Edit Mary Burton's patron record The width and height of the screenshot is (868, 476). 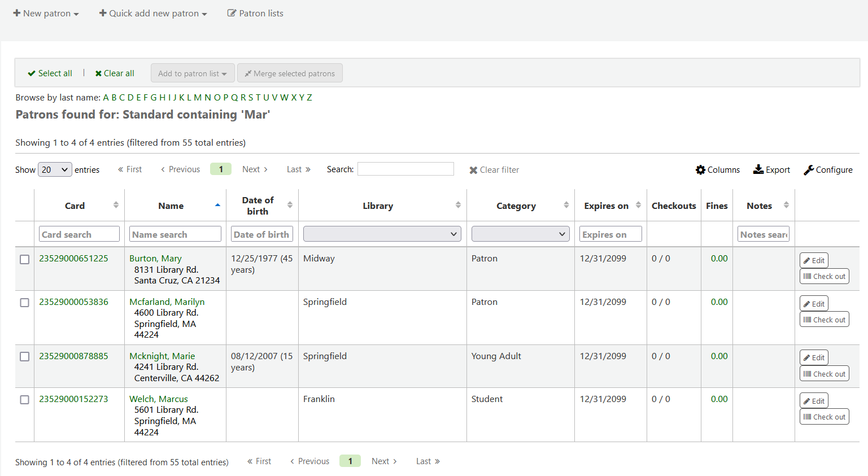[x=814, y=260]
